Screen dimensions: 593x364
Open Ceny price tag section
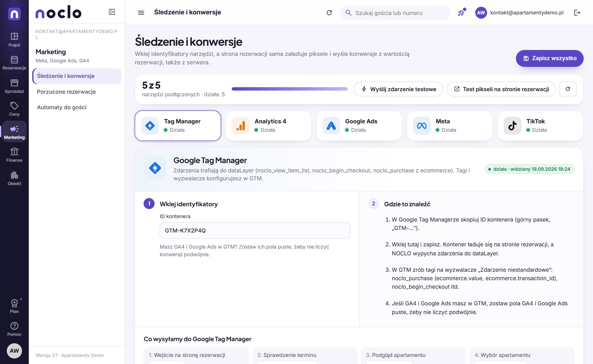pyautogui.click(x=14, y=109)
